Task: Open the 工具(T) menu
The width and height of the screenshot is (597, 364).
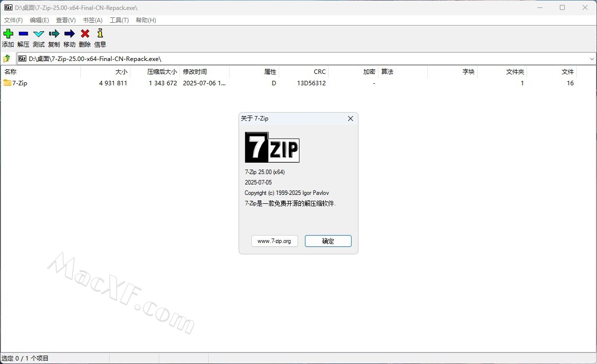Action: click(119, 20)
